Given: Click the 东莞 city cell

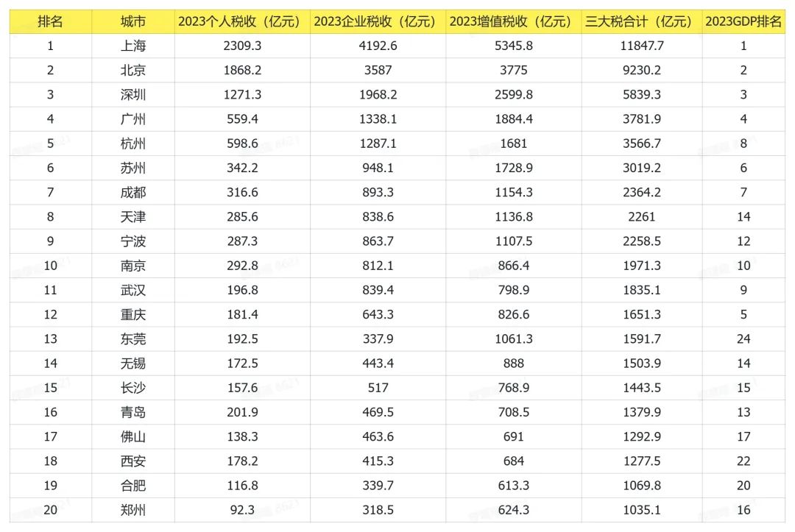Looking at the screenshot, I should (x=132, y=338).
